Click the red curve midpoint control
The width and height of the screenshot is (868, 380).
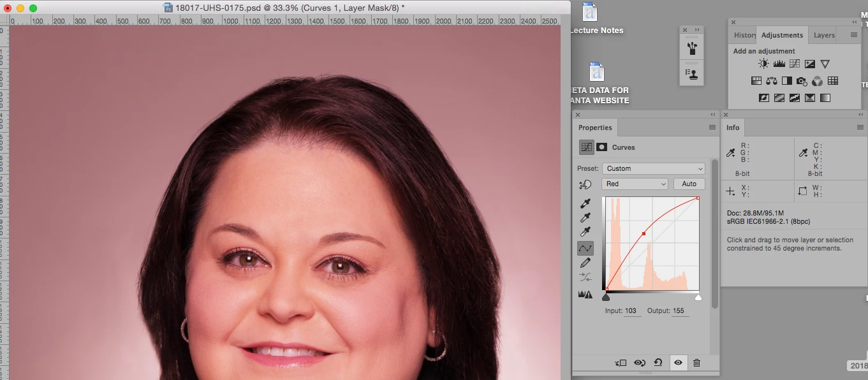click(x=644, y=234)
